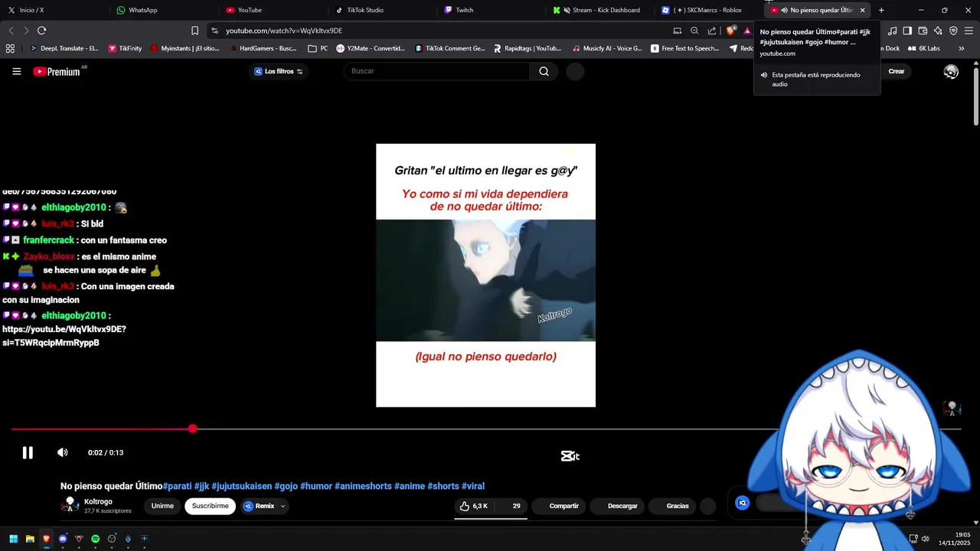Image resolution: width=980 pixels, height=551 pixels.
Task: Switch to the YouTube tab
Action: tap(274, 10)
